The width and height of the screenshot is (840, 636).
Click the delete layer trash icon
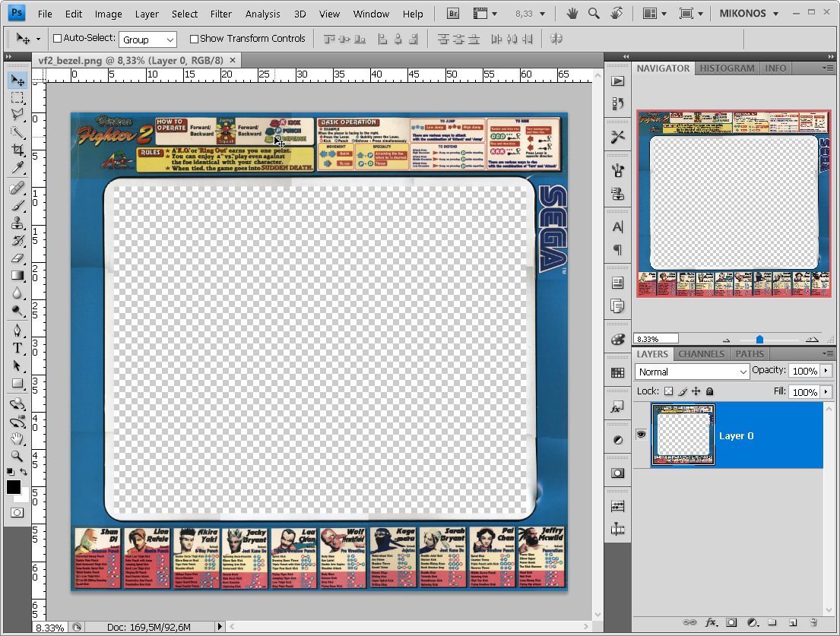click(813, 622)
